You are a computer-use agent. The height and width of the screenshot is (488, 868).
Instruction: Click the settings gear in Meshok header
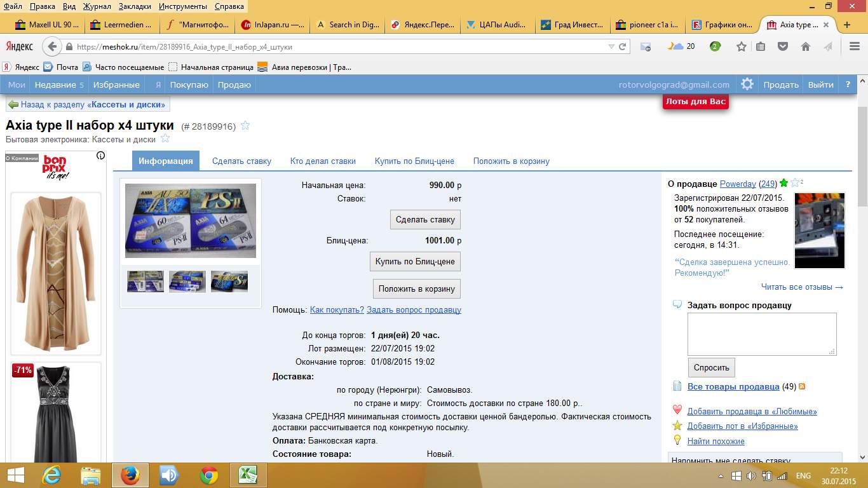(747, 85)
